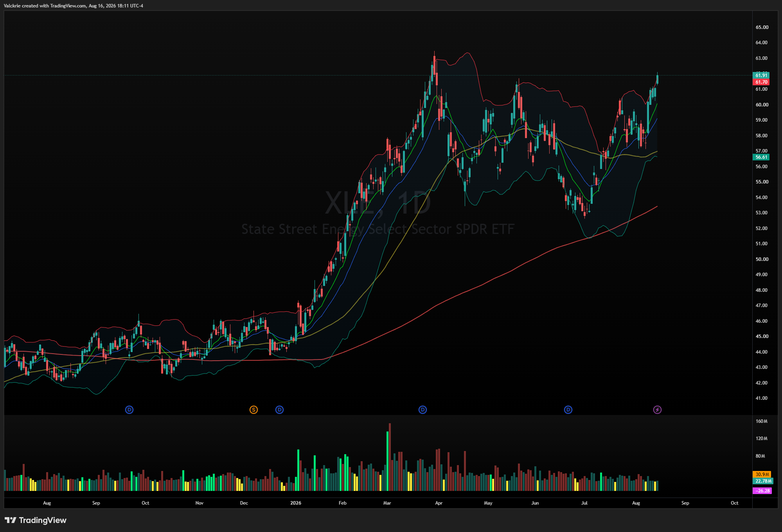Select the 22.78M volume label
This screenshot has height=532, width=782.
pos(763,481)
